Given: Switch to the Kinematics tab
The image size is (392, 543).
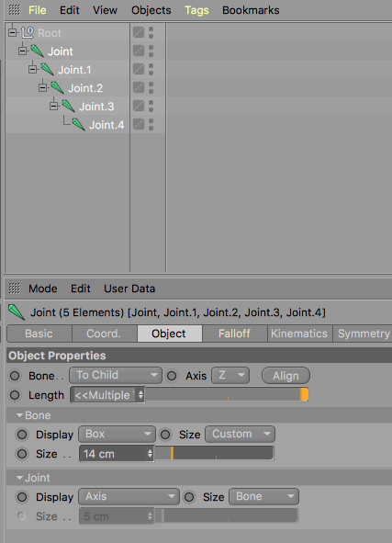Looking at the screenshot, I should 299,334.
